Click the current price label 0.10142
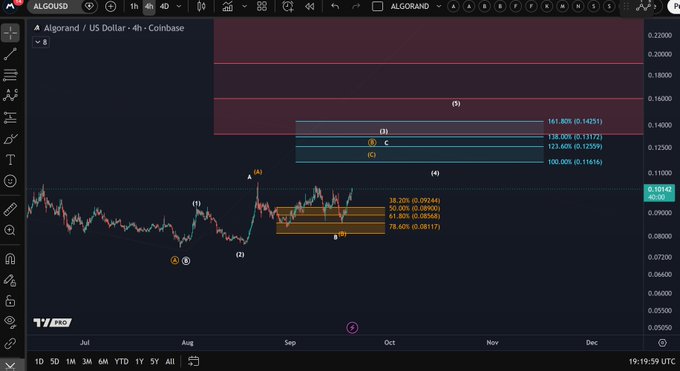 pos(659,193)
